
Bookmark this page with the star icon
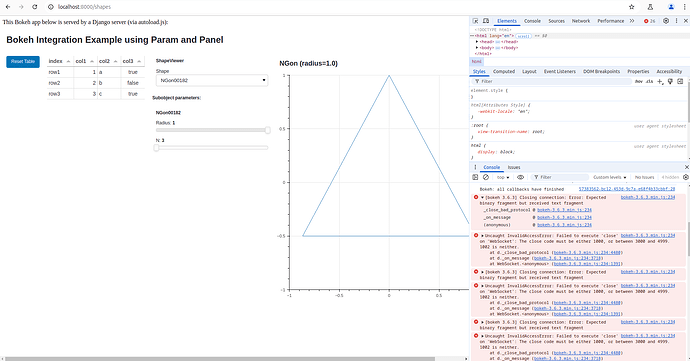[631, 7]
